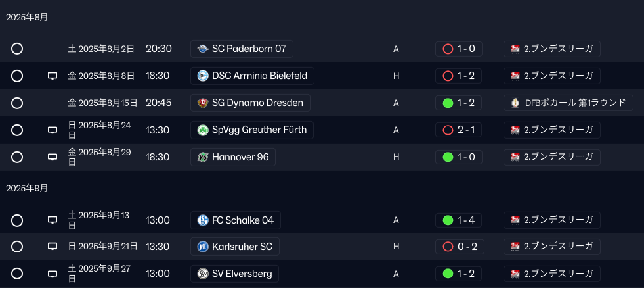
Task: Select the radio circle for SV Elversberg match
Action: click(x=17, y=274)
